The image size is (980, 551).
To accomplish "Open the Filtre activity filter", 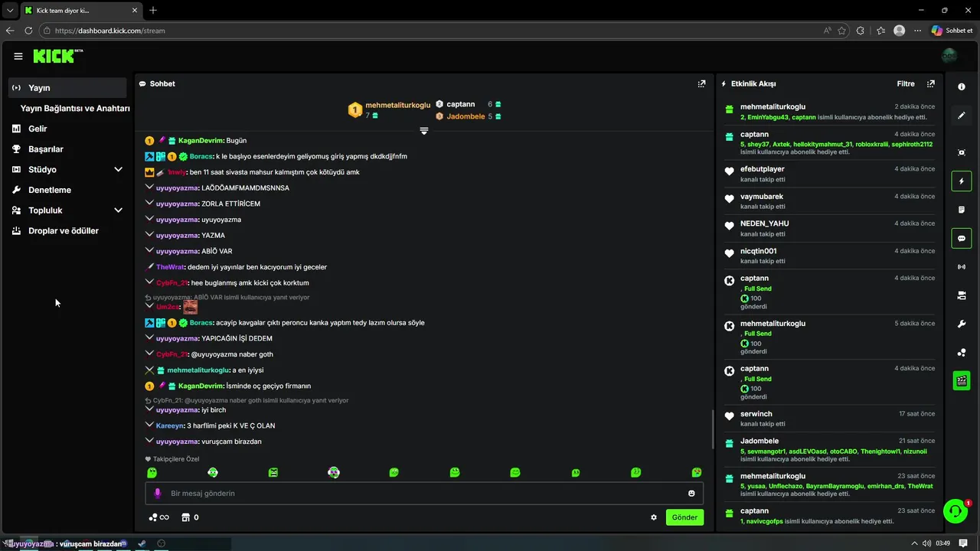I will coord(906,83).
